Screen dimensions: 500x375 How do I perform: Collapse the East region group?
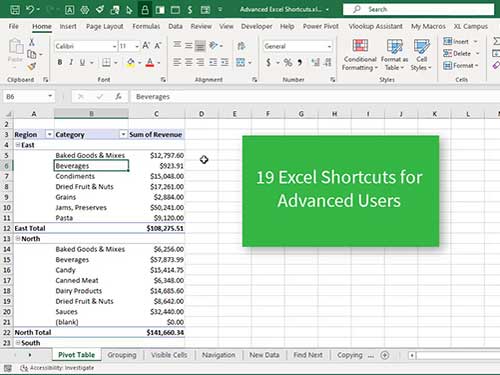click(18, 145)
